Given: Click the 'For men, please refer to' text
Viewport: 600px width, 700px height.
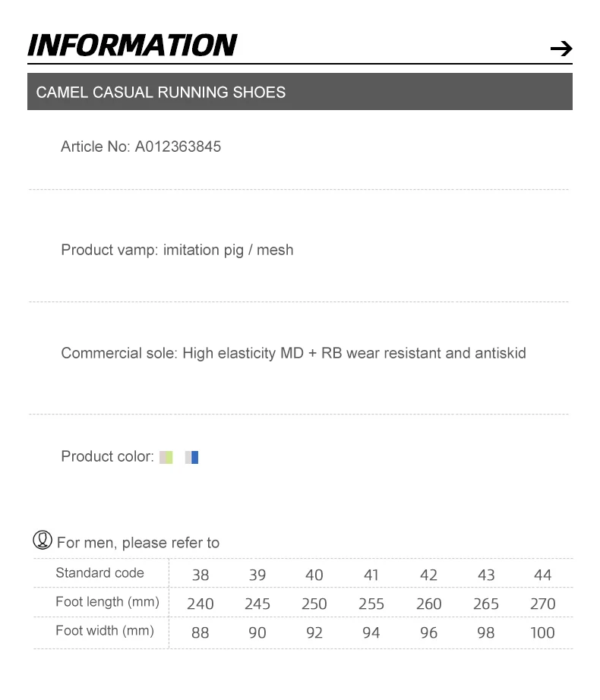Looking at the screenshot, I should tap(138, 542).
